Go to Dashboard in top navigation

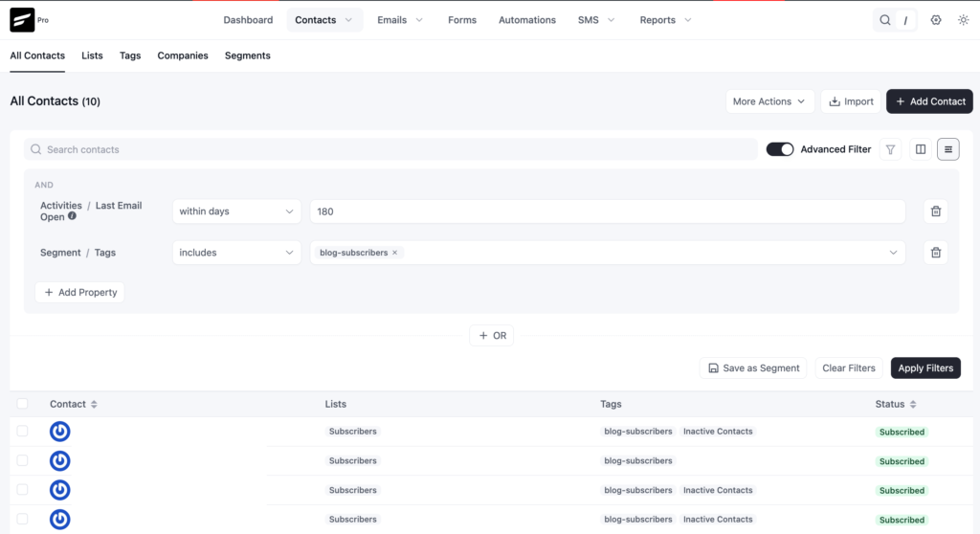[248, 20]
